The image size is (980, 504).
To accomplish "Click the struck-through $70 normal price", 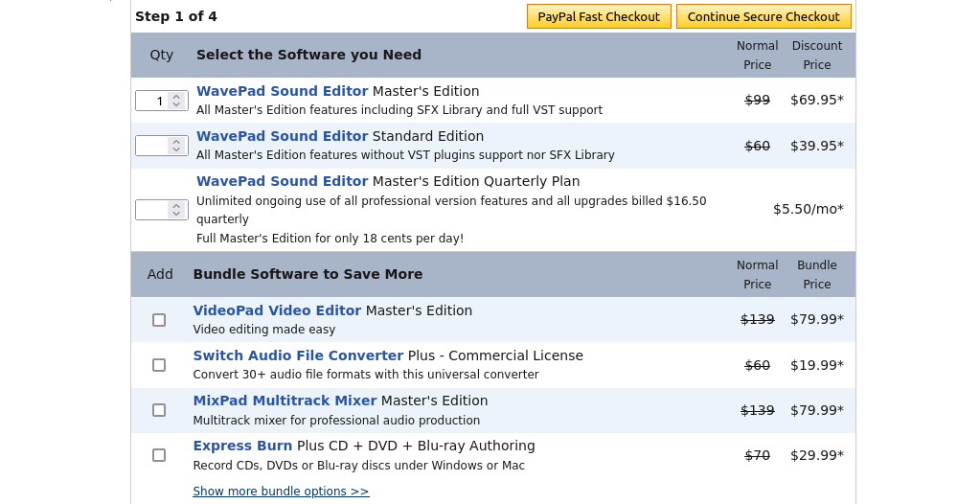I will (x=758, y=455).
